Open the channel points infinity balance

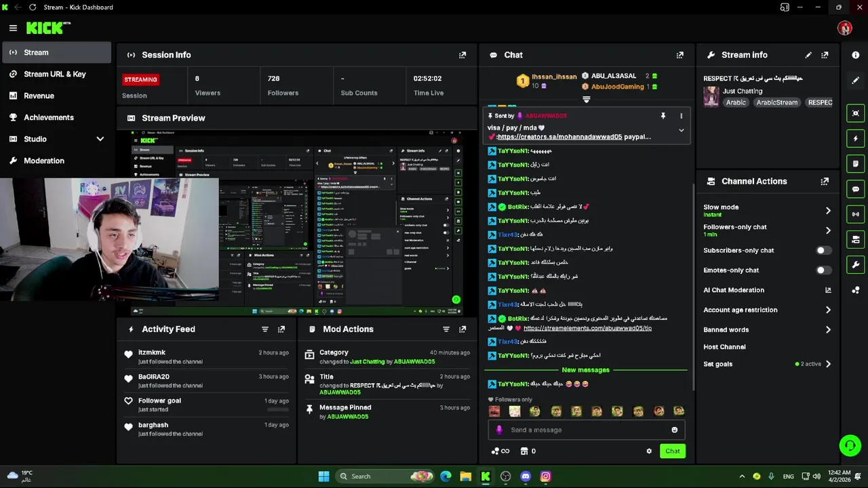[500, 451]
